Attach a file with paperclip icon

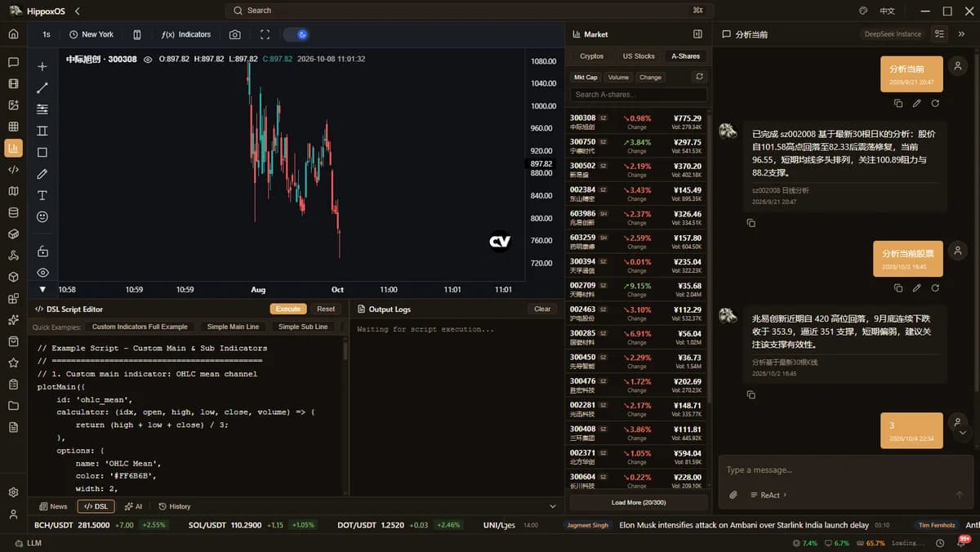pyautogui.click(x=733, y=495)
